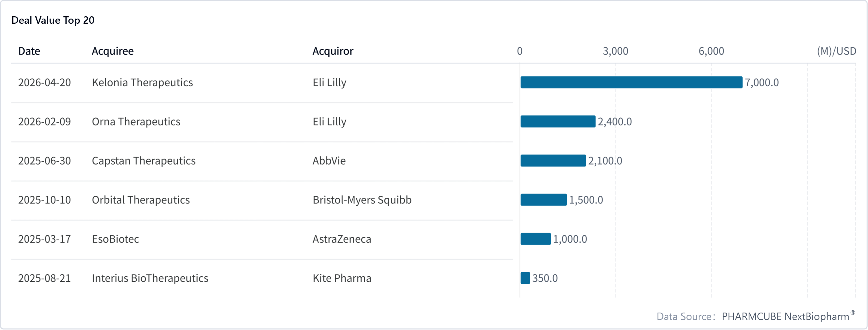Click the EsoBiotec acquiree name

coord(115,239)
